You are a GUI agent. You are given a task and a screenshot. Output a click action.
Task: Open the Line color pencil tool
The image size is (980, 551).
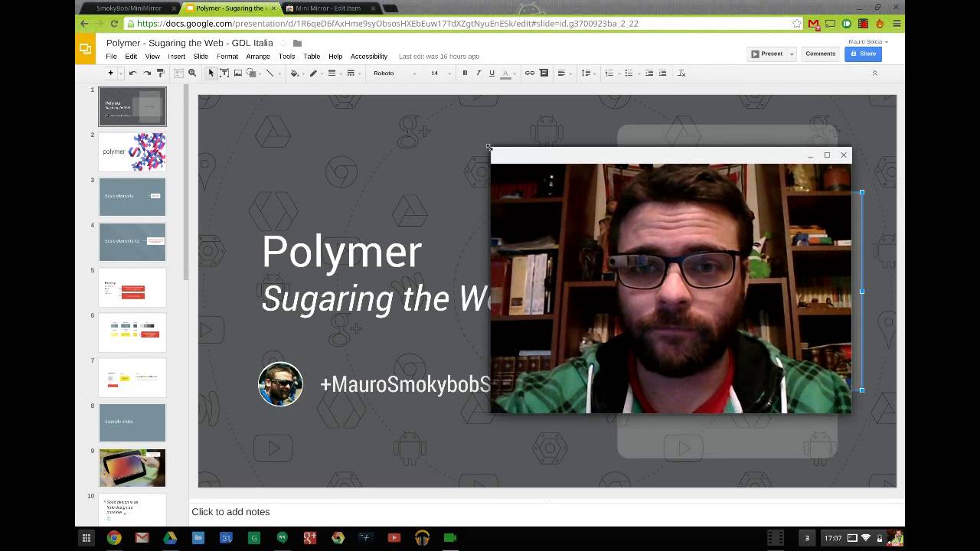tap(313, 73)
